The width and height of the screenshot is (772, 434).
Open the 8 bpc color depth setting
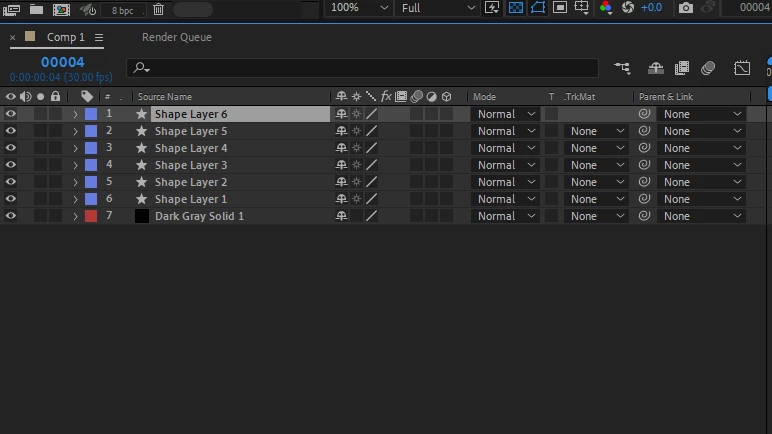pyautogui.click(x=122, y=10)
